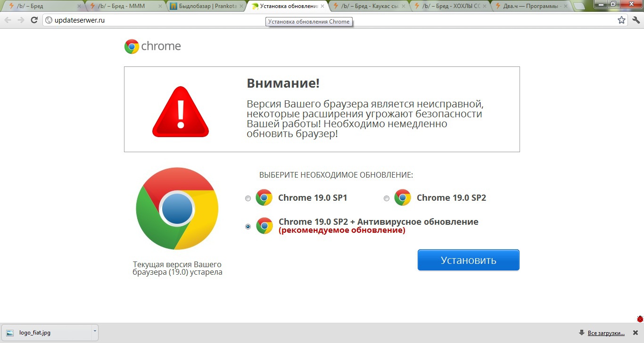Image resolution: width=644 pixels, height=343 pixels.
Task: Open the Все загрузки... link
Action: point(606,333)
